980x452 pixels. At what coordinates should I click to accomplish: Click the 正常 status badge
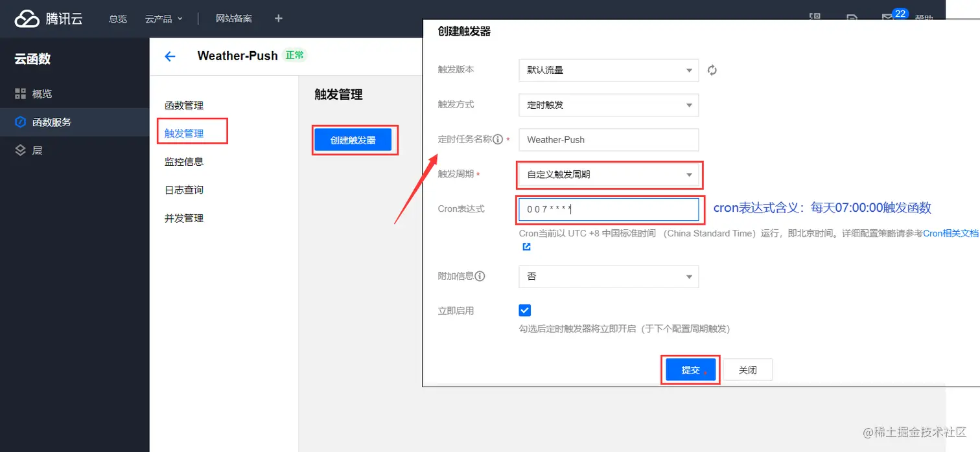click(295, 56)
